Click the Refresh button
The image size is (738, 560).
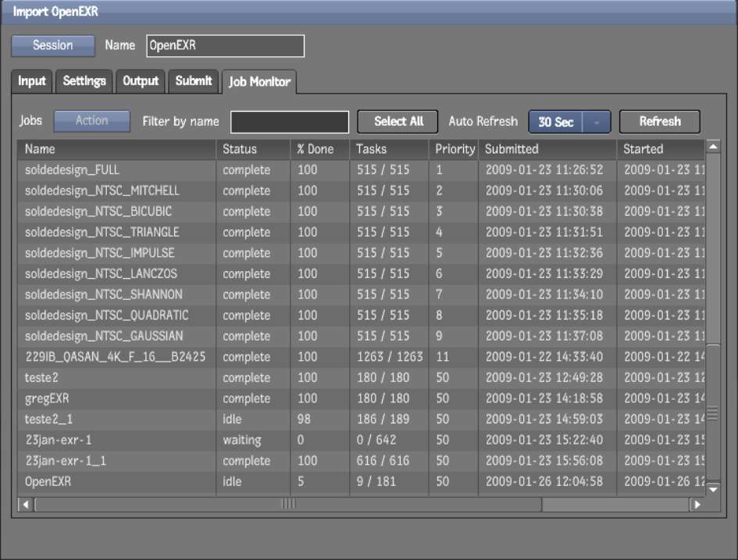(659, 122)
